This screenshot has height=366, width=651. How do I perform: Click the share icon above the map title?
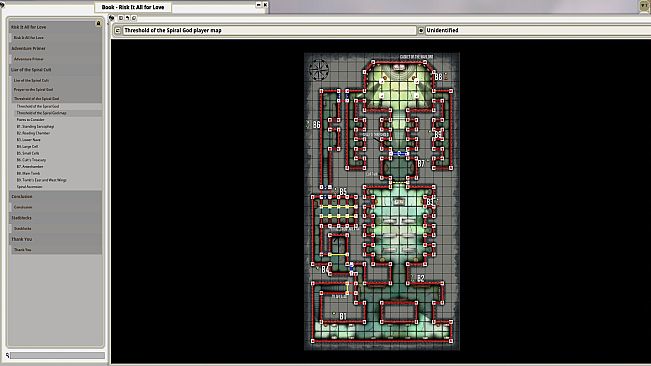pos(111,18)
